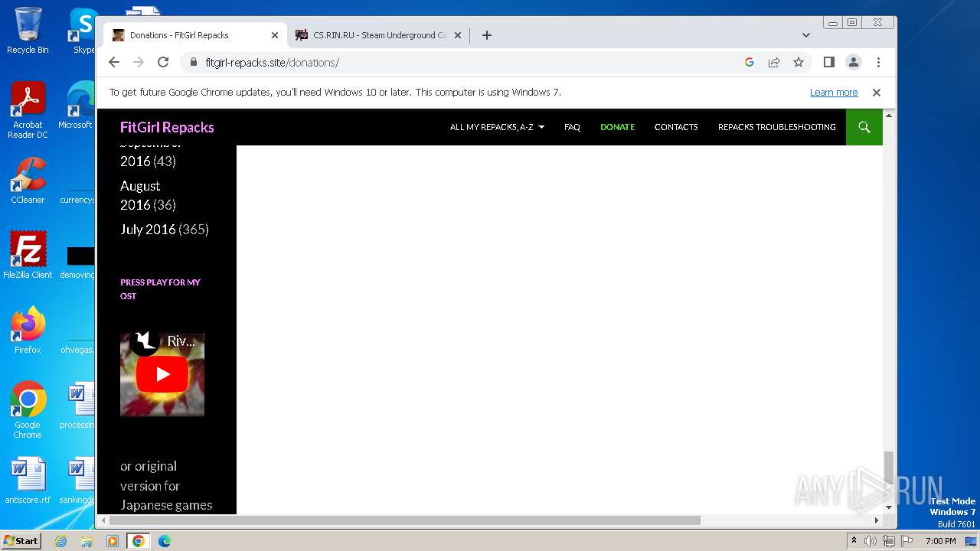Expand ALL MY REPACKS, A-Z menu
This screenshot has height=551, width=980.
pyautogui.click(x=497, y=127)
